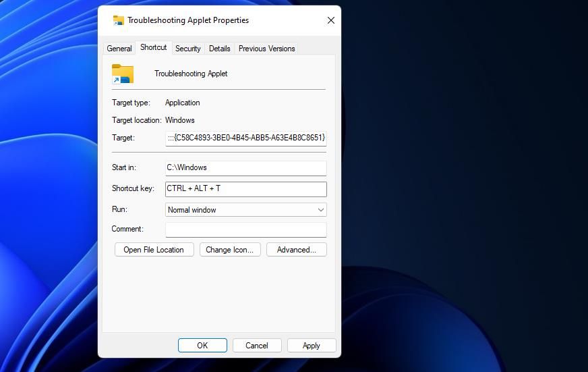Click the Run: label

click(119, 209)
